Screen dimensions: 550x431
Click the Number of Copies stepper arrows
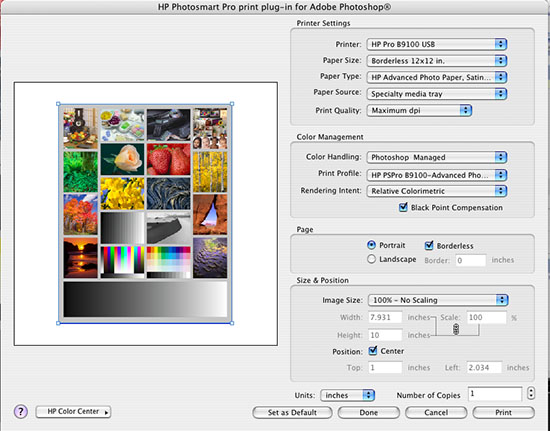[531, 393]
